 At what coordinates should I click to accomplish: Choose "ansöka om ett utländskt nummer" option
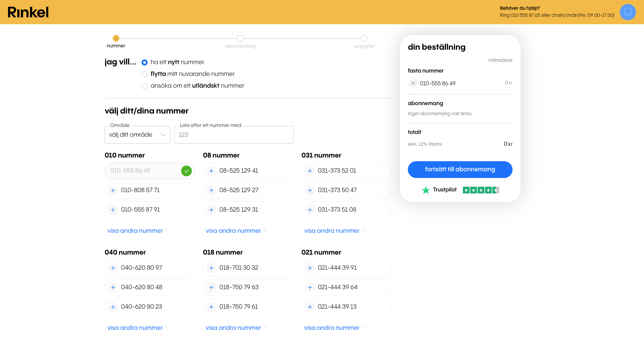pyautogui.click(x=145, y=86)
